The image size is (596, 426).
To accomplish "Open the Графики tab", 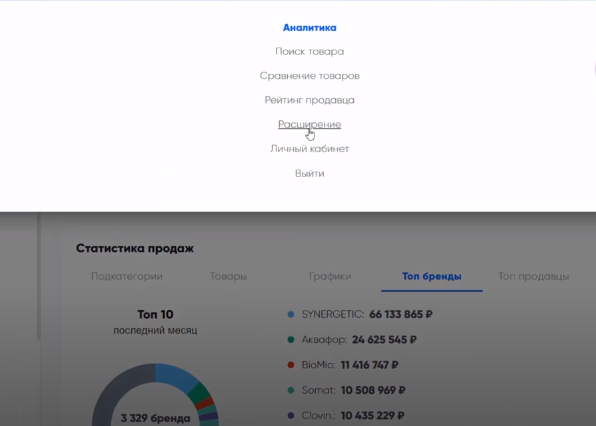I will click(x=330, y=276).
